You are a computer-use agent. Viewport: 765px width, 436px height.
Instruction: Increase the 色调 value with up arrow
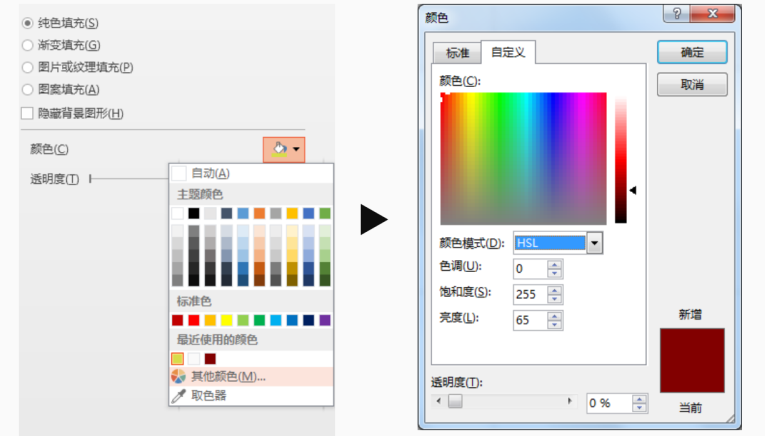[x=555, y=265]
